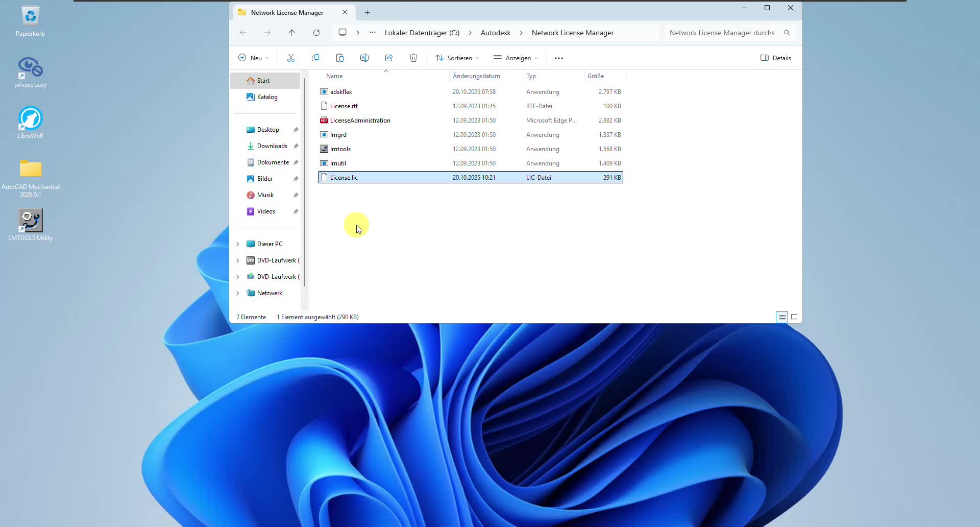Click the Rename icon in toolbar
980x527 pixels.
[364, 58]
